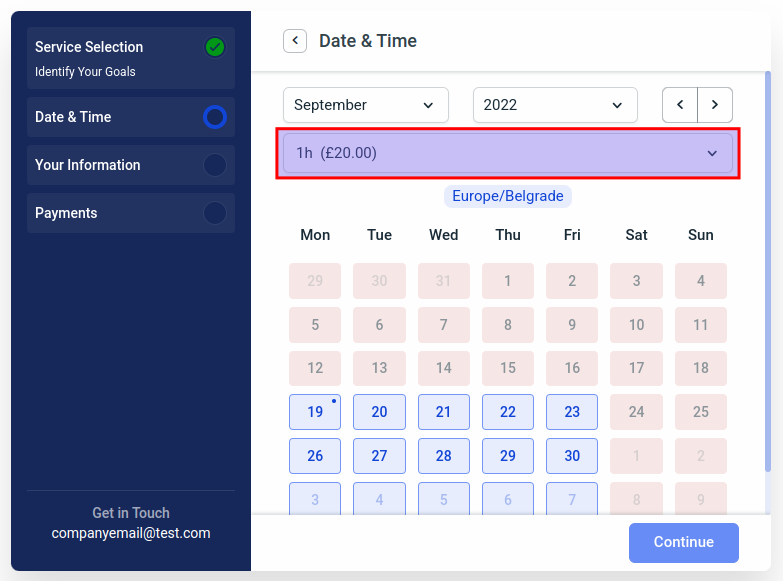The width and height of the screenshot is (783, 581).
Task: Click the Date & Time step circle indicator
Action: click(x=214, y=117)
